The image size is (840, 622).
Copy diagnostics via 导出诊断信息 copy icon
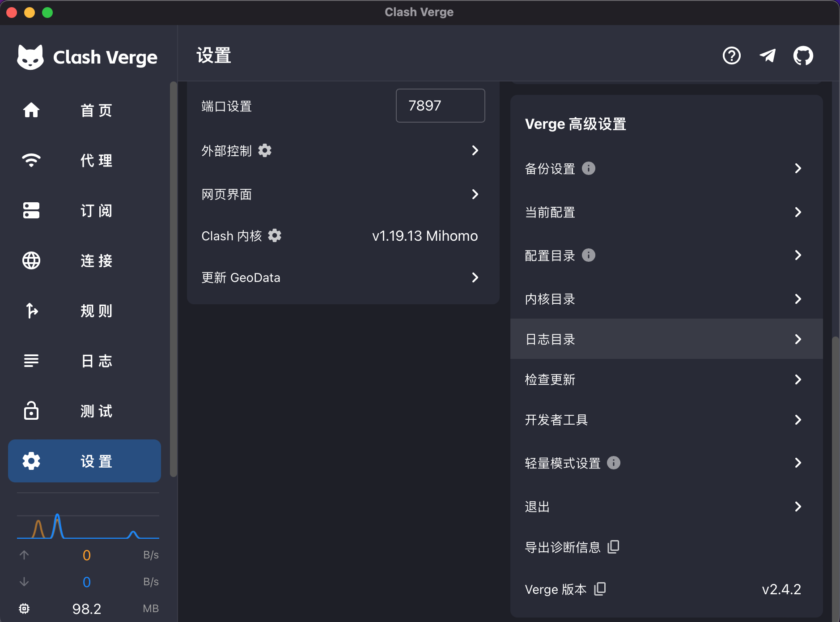[x=613, y=547]
